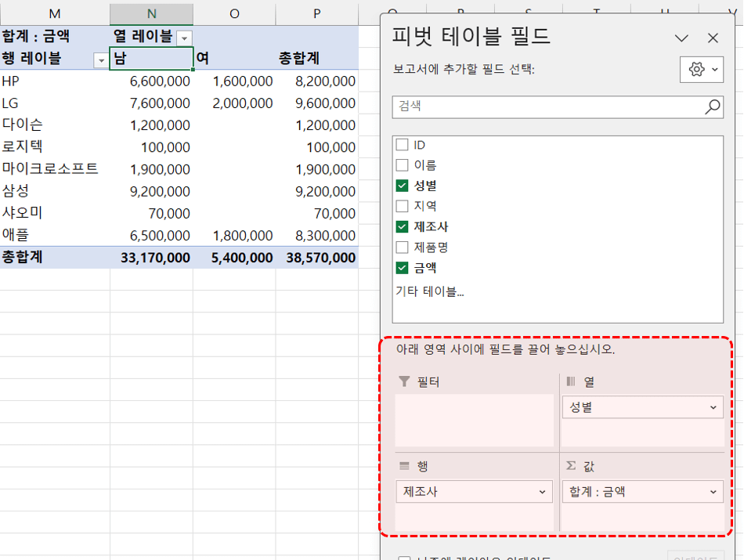This screenshot has width=744, height=560.
Task: Click the 값 area sigma icon
Action: click(x=571, y=465)
